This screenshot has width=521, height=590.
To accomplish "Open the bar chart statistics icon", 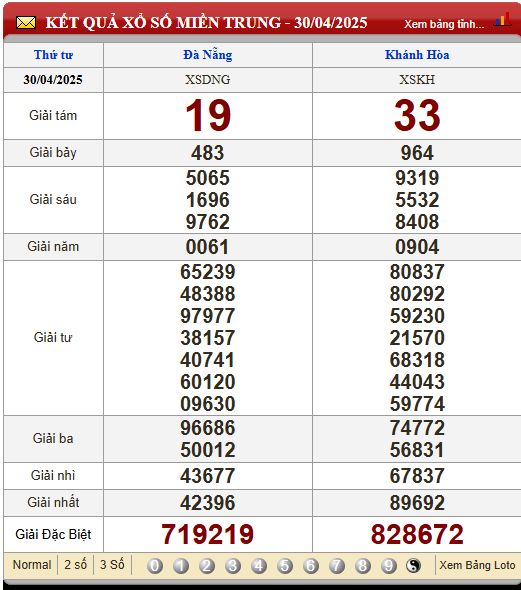I will pos(503,19).
